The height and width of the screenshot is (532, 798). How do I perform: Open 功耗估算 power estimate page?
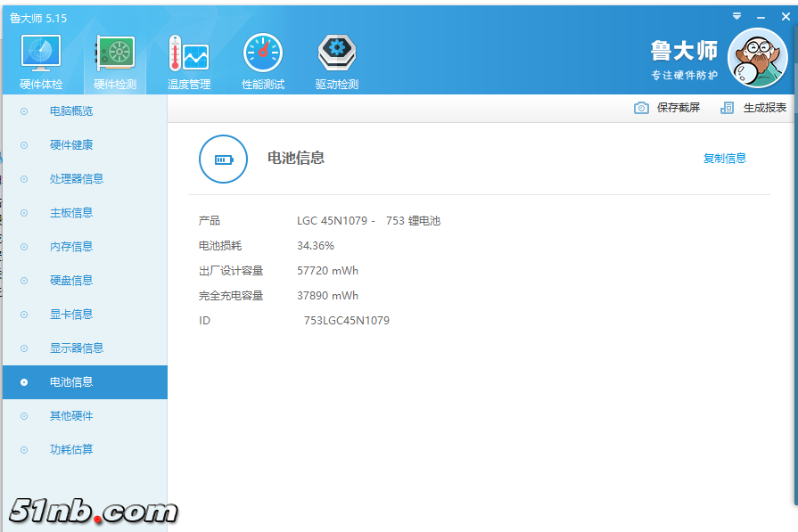(71, 450)
